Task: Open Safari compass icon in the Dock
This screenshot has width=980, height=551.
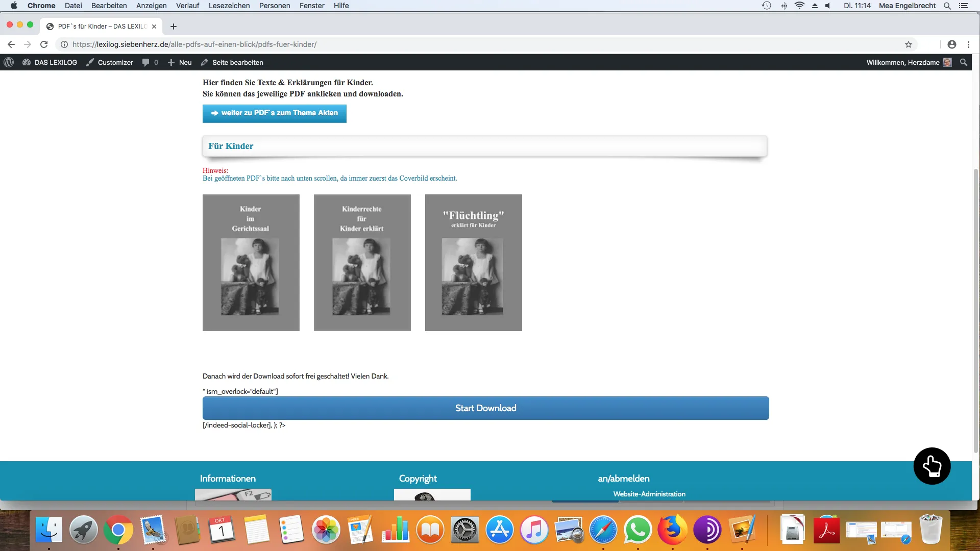Action: 603,530
